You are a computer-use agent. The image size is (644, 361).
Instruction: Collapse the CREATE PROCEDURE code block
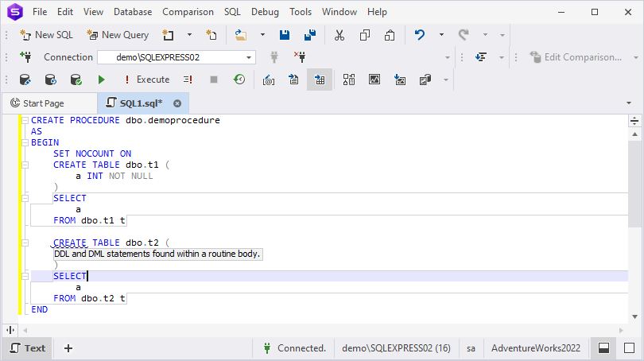25,120
